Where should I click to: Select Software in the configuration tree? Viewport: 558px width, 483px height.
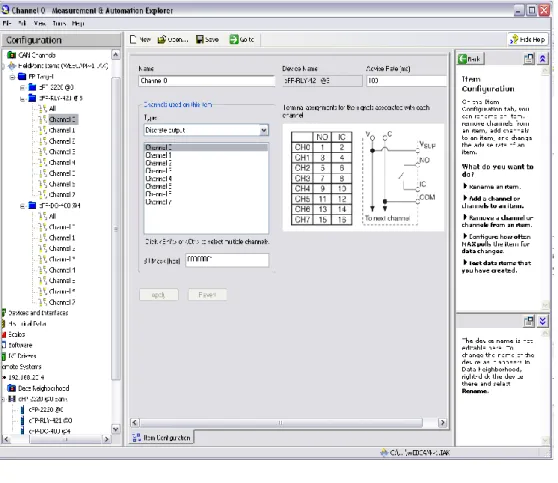(20, 345)
